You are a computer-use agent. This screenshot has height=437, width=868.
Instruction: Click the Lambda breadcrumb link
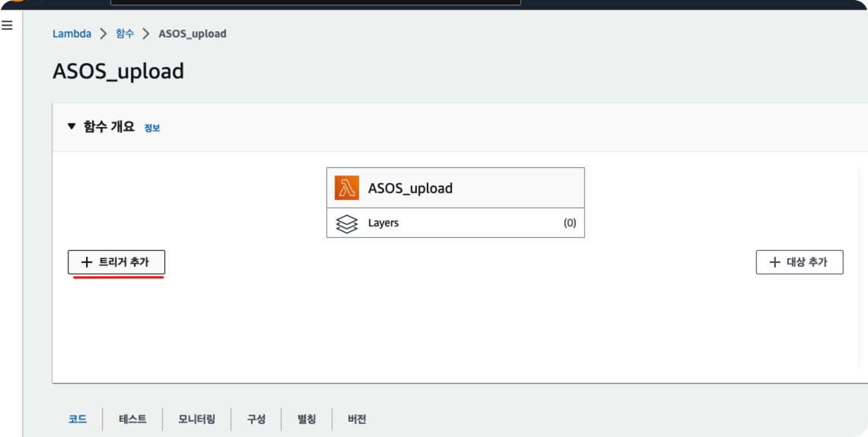click(x=72, y=33)
